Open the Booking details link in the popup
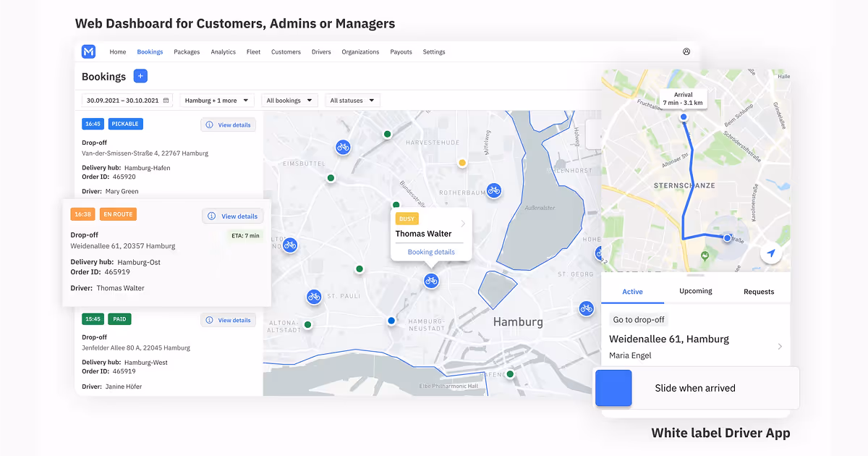Screen dimensions: 868x456 pos(431,252)
